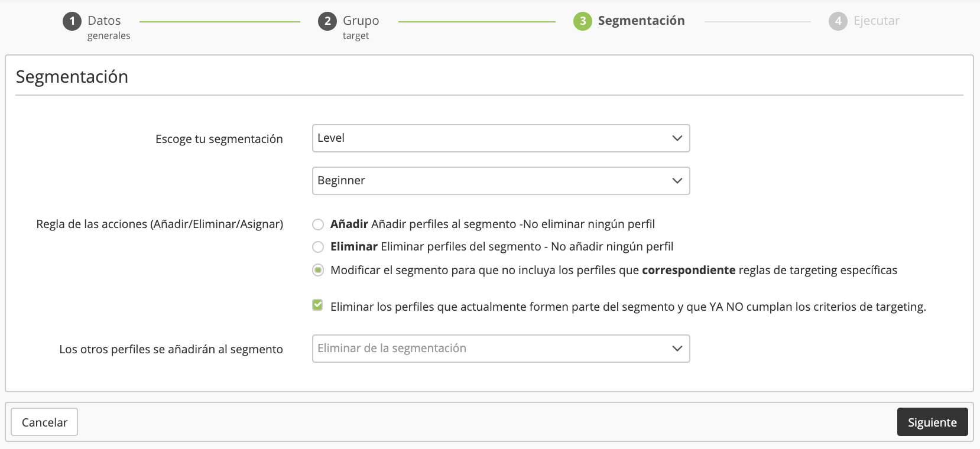Select the Modificar el segmento radio button
Screen dimensions: 980x449
click(318, 270)
